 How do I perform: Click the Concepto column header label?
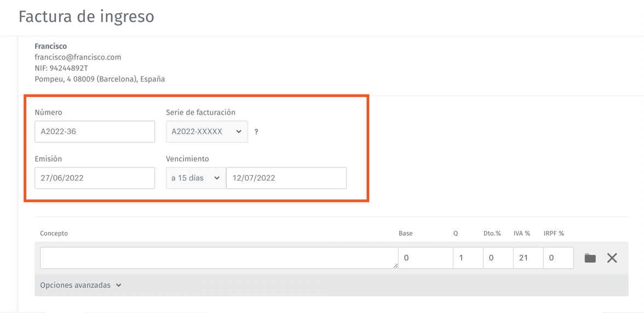click(54, 234)
